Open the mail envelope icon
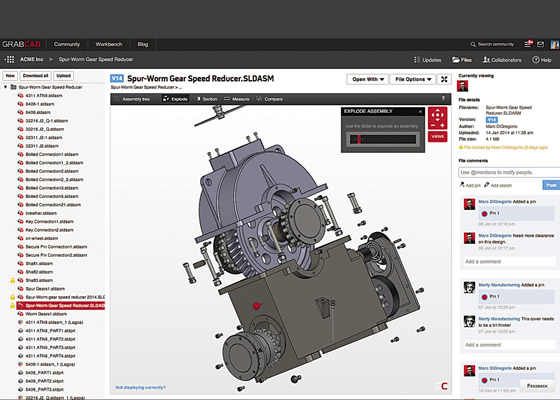The height and width of the screenshot is (400, 560). click(x=540, y=44)
